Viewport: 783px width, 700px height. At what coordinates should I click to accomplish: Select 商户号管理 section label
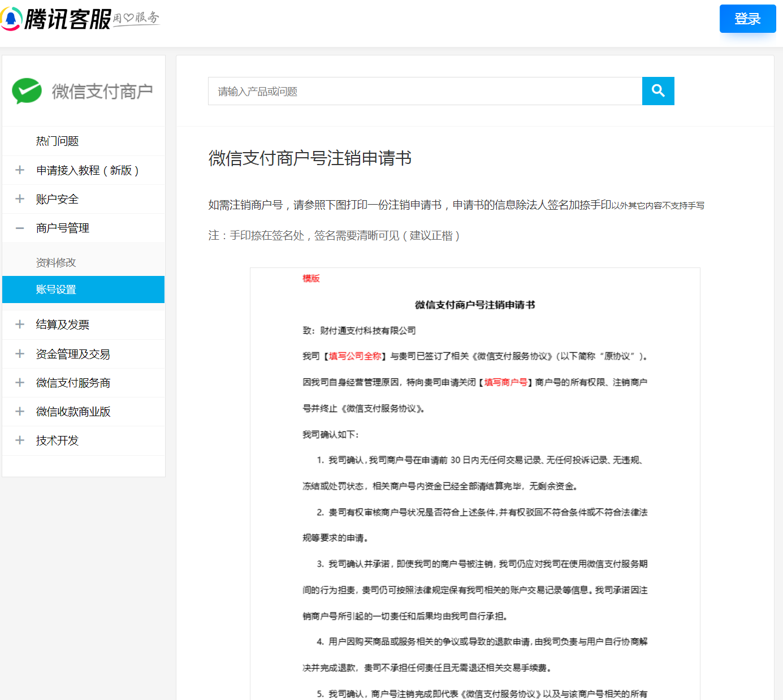point(63,228)
